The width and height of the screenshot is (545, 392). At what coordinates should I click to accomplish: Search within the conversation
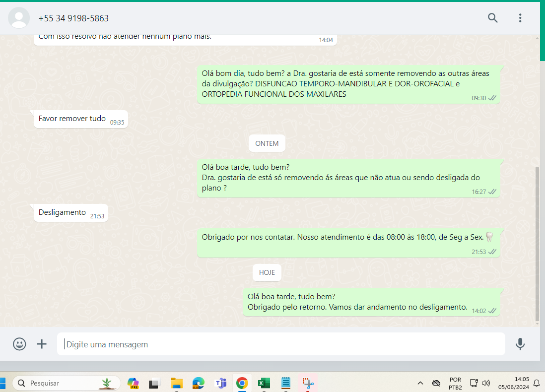click(492, 18)
